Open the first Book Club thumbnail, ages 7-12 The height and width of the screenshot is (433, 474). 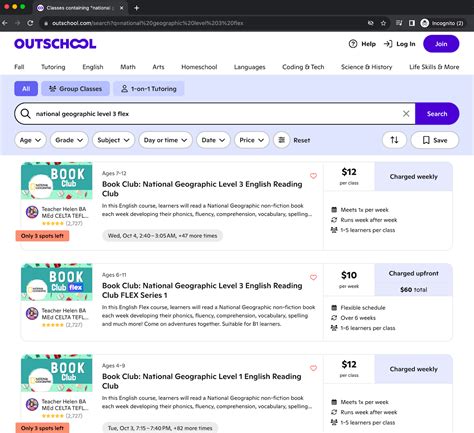[x=57, y=181]
